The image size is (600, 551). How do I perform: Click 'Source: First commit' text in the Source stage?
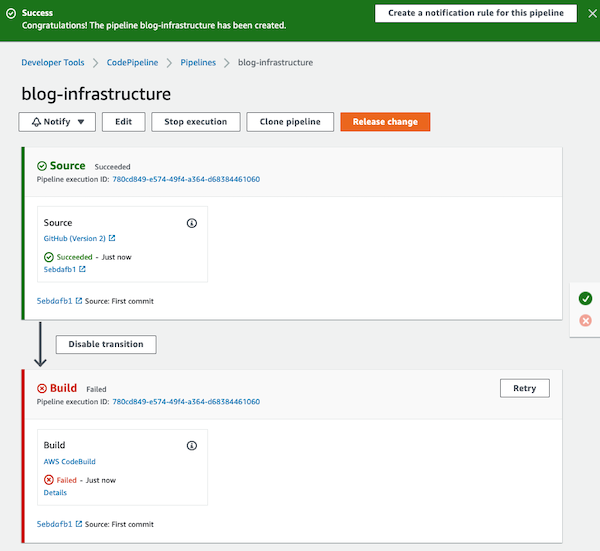tap(119, 301)
